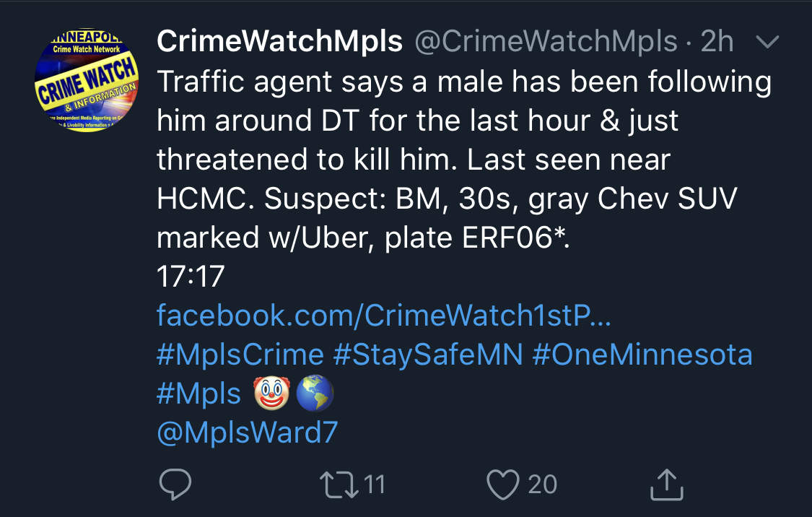
Task: Open the #MplsCrime hashtag
Action: pyautogui.click(x=240, y=355)
